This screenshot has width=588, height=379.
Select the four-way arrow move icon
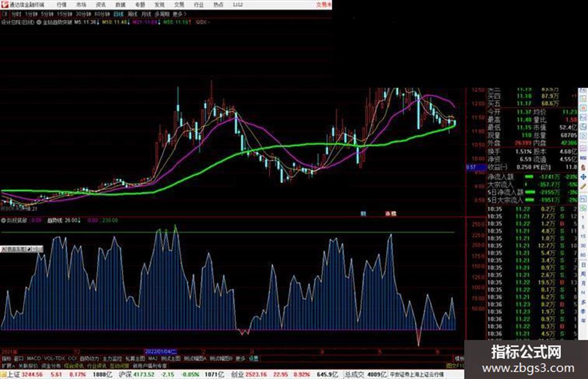[x=583, y=177]
